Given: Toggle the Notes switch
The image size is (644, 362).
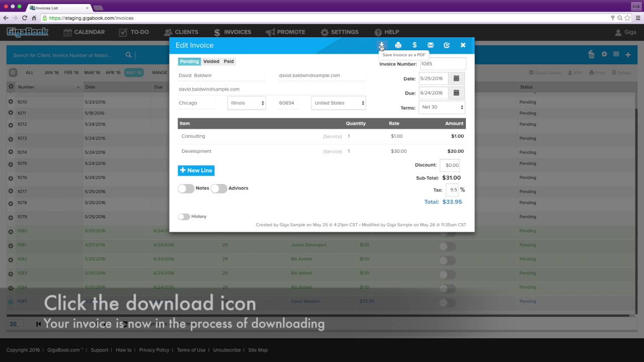Looking at the screenshot, I should [186, 189].
